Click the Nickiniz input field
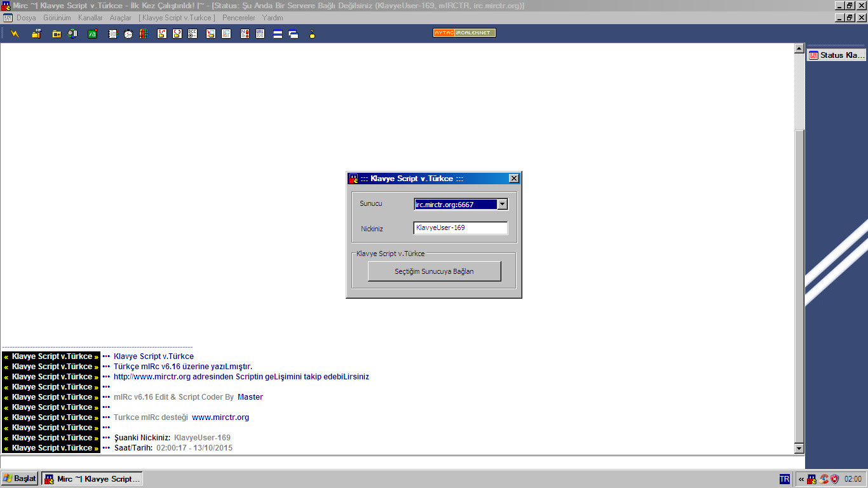Image resolution: width=868 pixels, height=488 pixels. tap(461, 227)
